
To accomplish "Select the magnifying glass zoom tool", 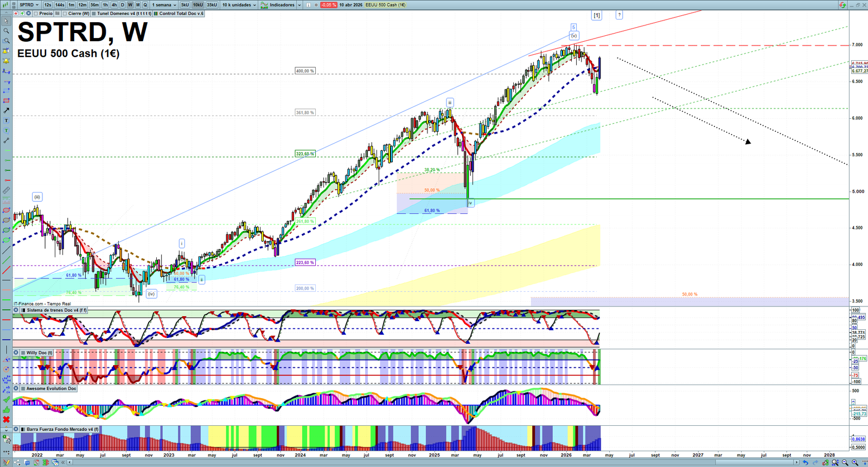I will [x=6, y=31].
